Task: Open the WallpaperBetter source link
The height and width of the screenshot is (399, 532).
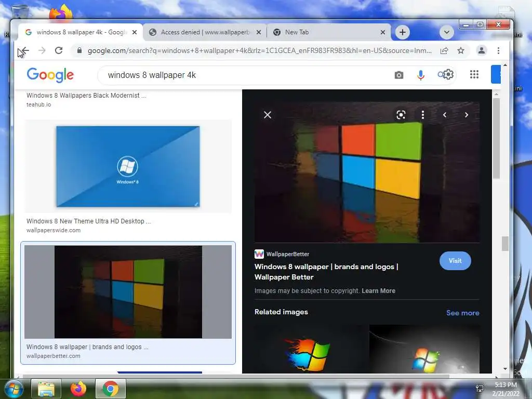Action: (282, 254)
